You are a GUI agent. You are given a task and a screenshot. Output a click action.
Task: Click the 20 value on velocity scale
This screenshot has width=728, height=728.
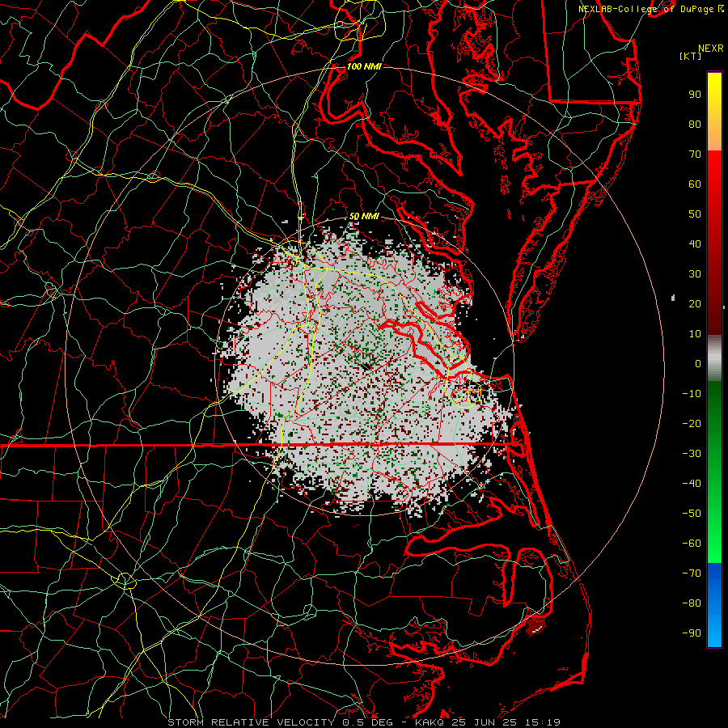(695, 303)
